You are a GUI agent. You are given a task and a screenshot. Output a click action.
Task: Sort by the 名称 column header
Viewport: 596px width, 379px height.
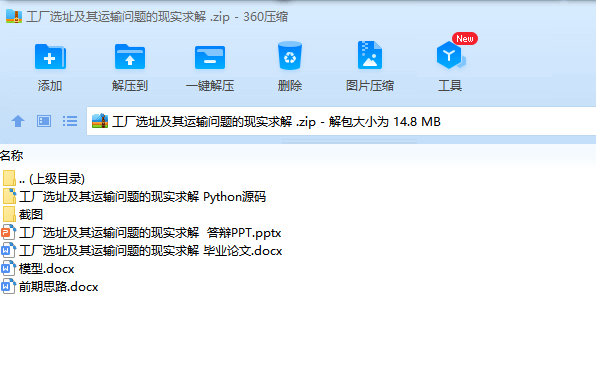(11, 155)
